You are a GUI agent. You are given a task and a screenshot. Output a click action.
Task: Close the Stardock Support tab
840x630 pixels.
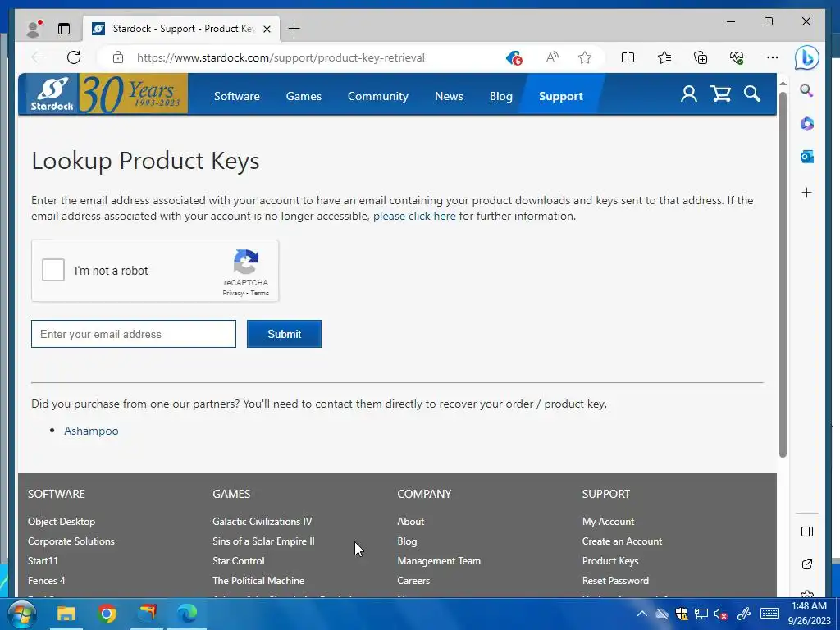click(267, 29)
